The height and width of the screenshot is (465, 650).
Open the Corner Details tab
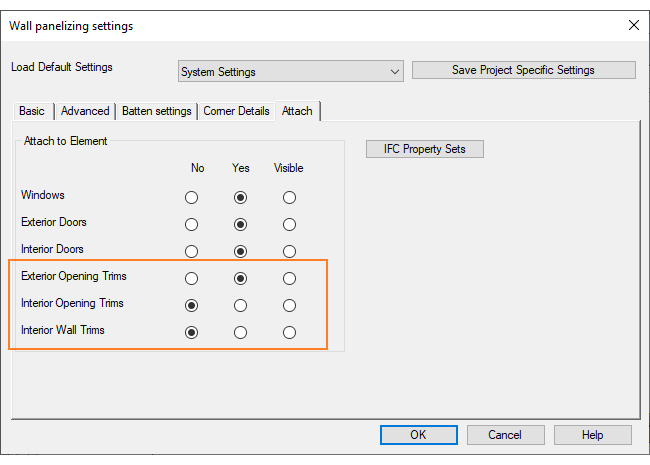pyautogui.click(x=237, y=111)
